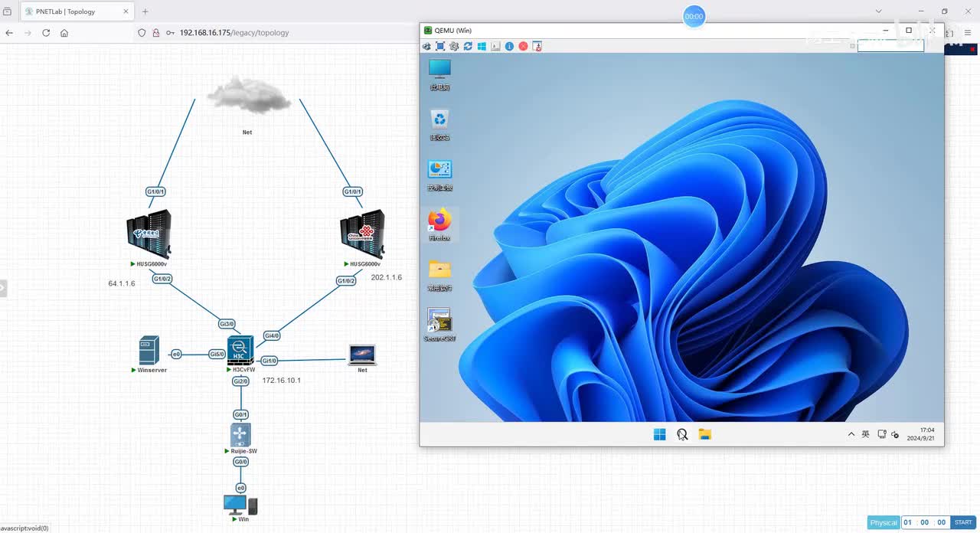Select the Ruijie-SW switch node
This screenshot has height=533, width=980.
click(x=240, y=435)
